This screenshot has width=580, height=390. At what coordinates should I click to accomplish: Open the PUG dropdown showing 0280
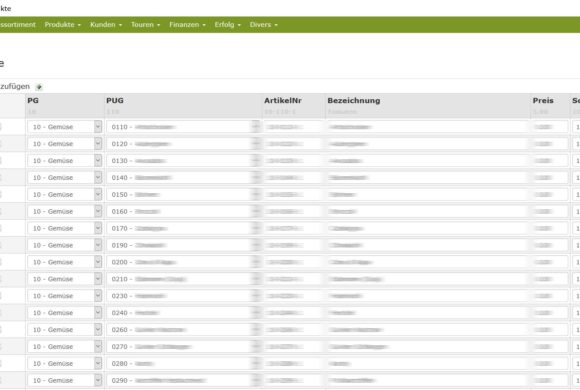coord(183,364)
